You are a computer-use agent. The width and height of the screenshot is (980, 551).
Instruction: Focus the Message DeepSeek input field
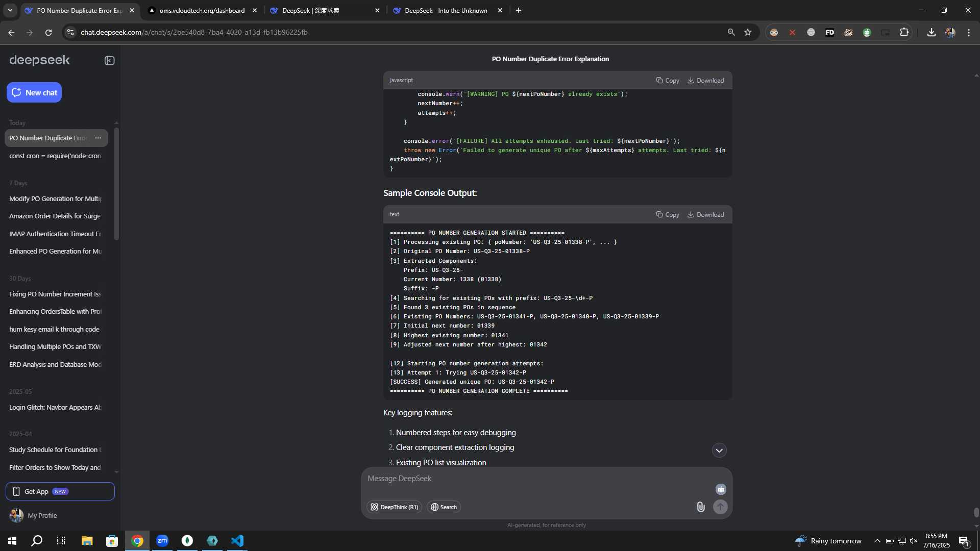536,479
